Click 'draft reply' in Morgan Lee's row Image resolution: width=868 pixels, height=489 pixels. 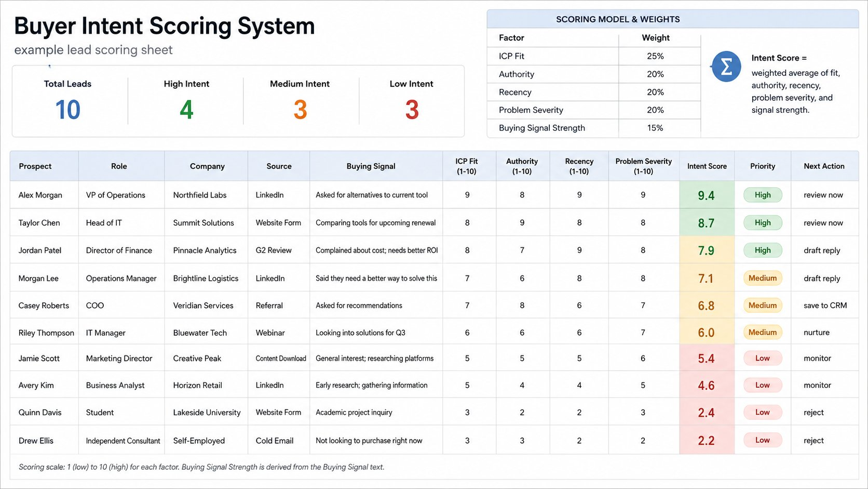(x=822, y=278)
